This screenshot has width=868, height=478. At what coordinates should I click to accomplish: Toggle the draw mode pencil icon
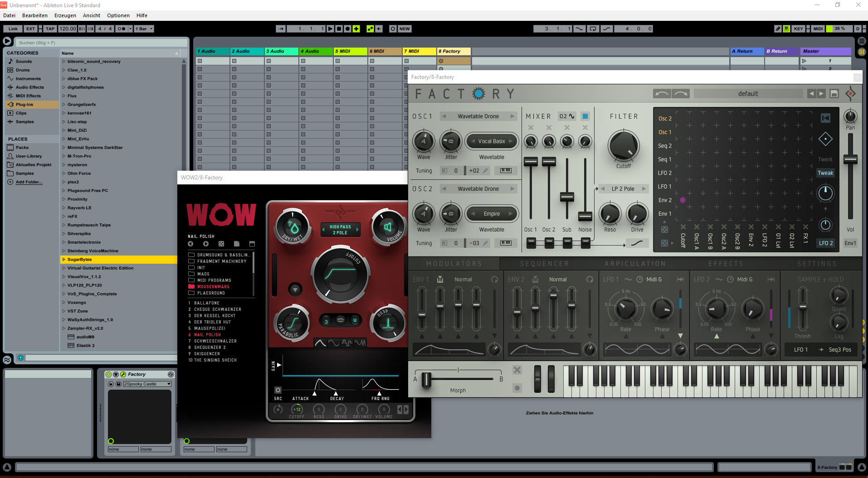778,29
